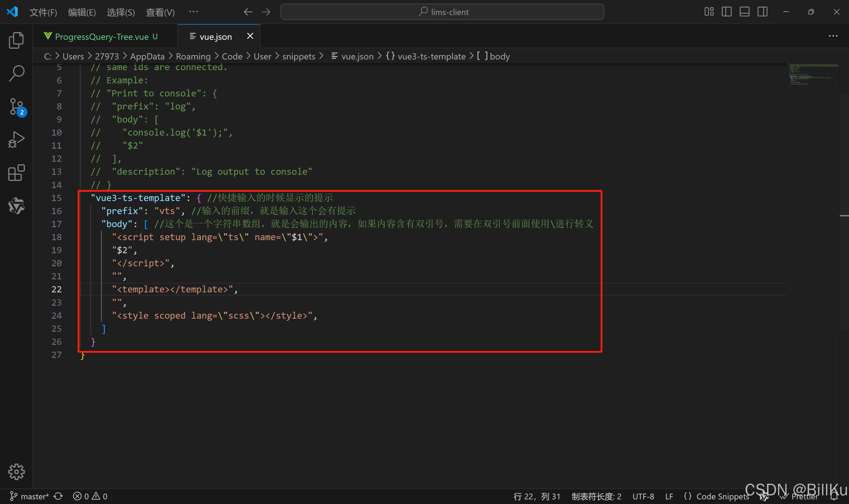
Task: Open the Extensions view
Action: coord(16,173)
